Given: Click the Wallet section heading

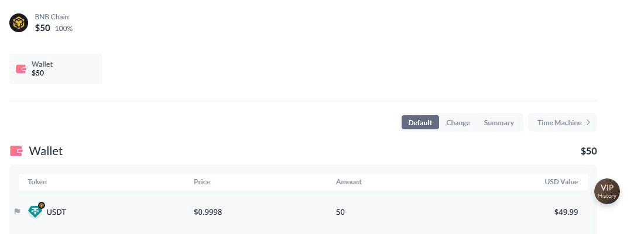Looking at the screenshot, I should pos(46,151).
